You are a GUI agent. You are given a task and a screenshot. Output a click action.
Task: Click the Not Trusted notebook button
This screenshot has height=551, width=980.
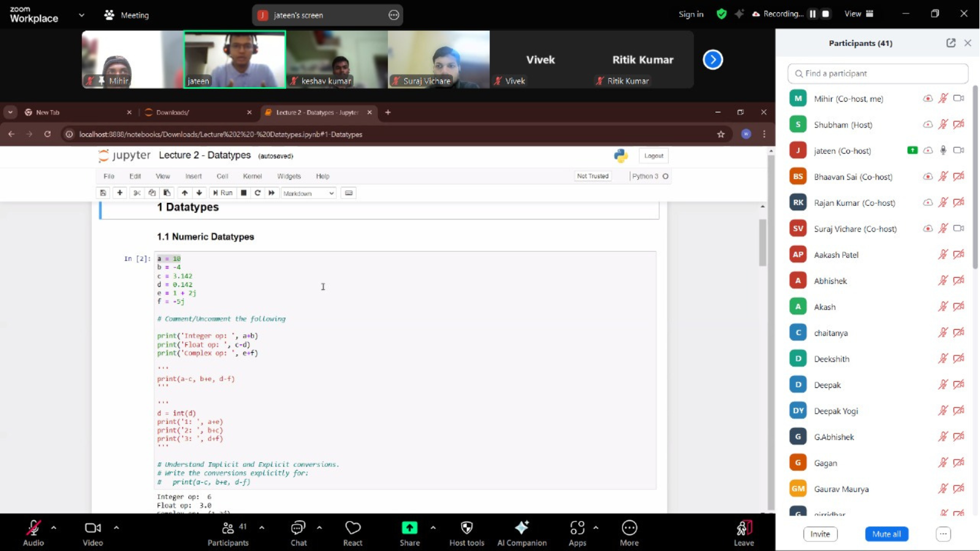[x=593, y=176]
